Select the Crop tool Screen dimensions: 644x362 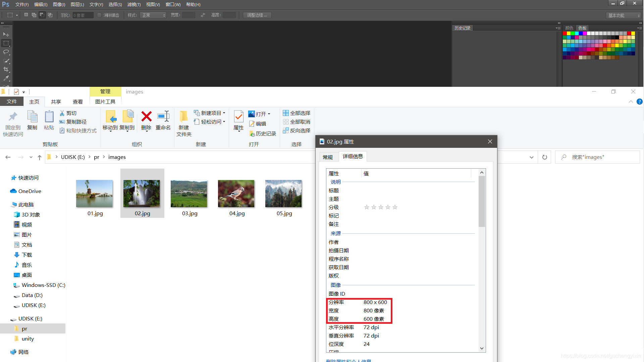6,69
